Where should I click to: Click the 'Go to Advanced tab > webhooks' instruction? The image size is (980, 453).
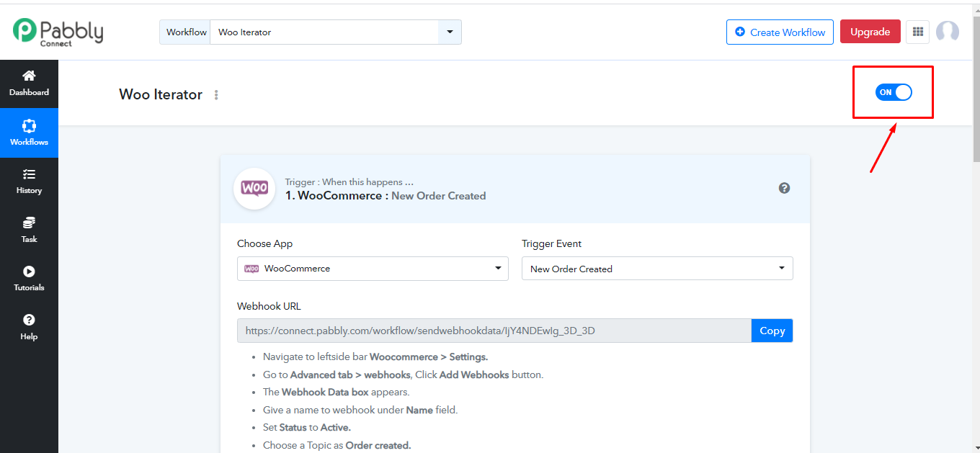pyautogui.click(x=403, y=374)
